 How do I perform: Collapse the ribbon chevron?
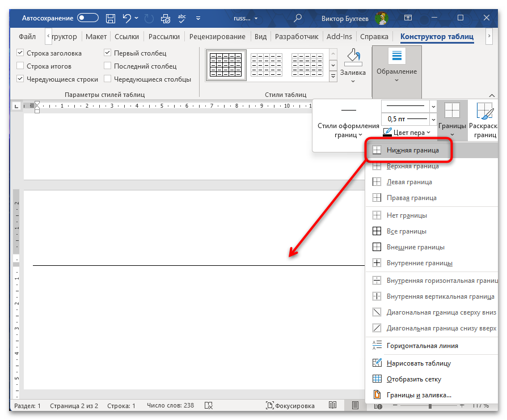[492, 95]
